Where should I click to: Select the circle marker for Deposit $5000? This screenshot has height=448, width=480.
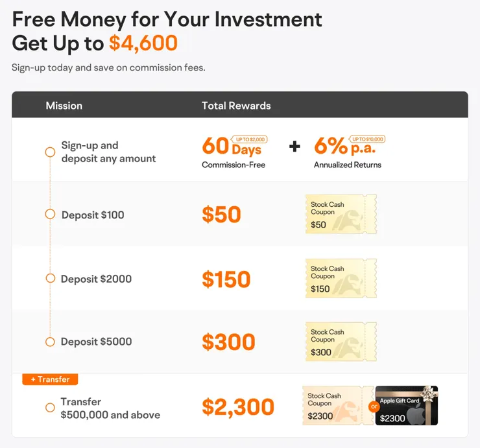point(50,342)
